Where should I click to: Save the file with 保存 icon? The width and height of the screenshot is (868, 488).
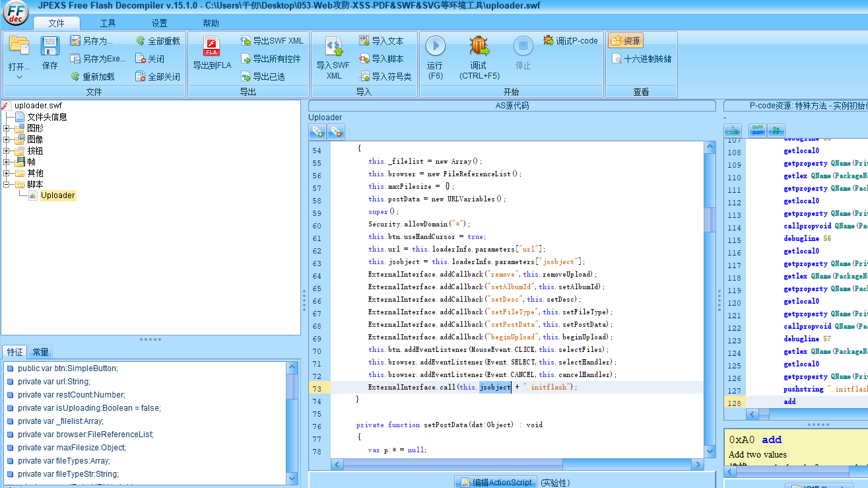[50, 53]
